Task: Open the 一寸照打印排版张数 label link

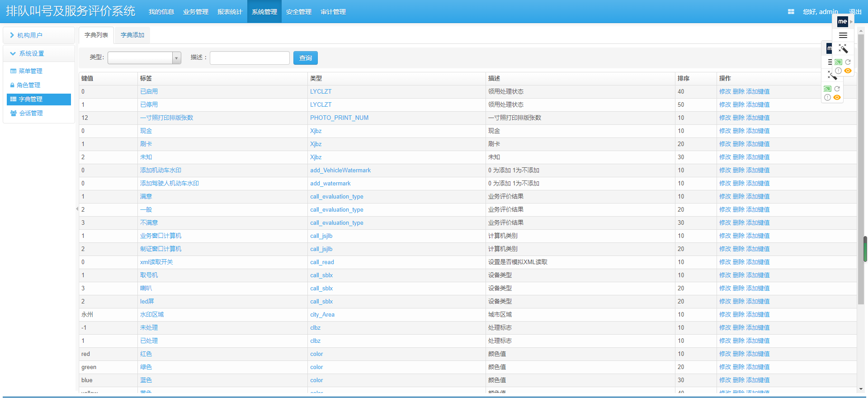Action: pos(167,118)
